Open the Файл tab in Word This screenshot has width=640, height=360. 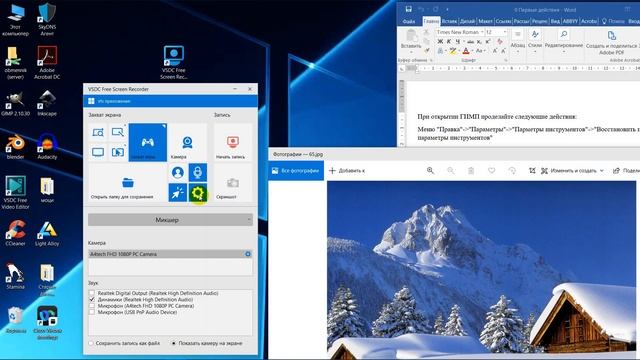(x=409, y=21)
